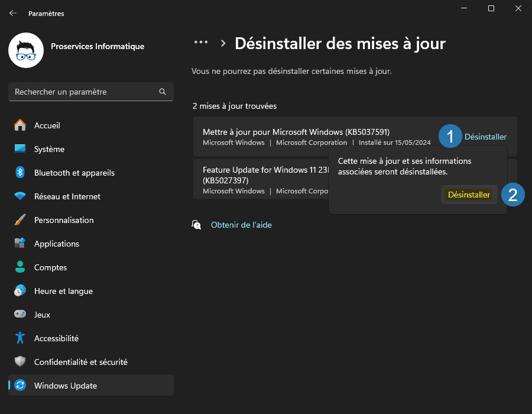Select the Proservices Informatique account avatar
The width and height of the screenshot is (532, 414).
coord(25,50)
